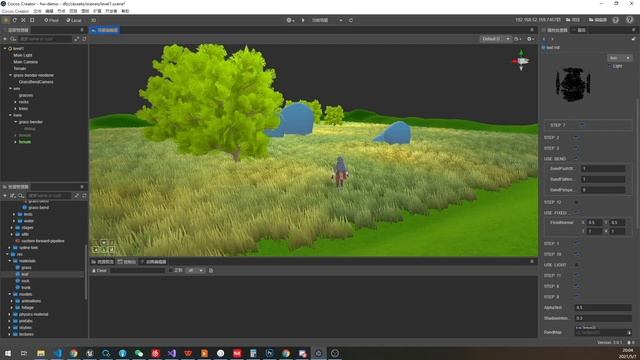This screenshot has width=640, height=360.
Task: Click the lock icon on hierarchy panel header
Action: point(82,30)
